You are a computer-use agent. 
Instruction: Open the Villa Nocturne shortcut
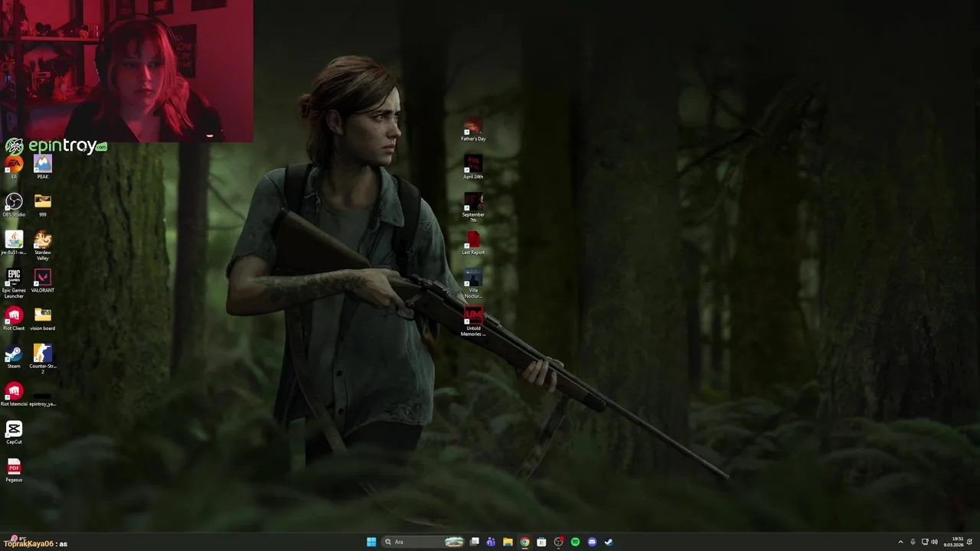(x=473, y=283)
